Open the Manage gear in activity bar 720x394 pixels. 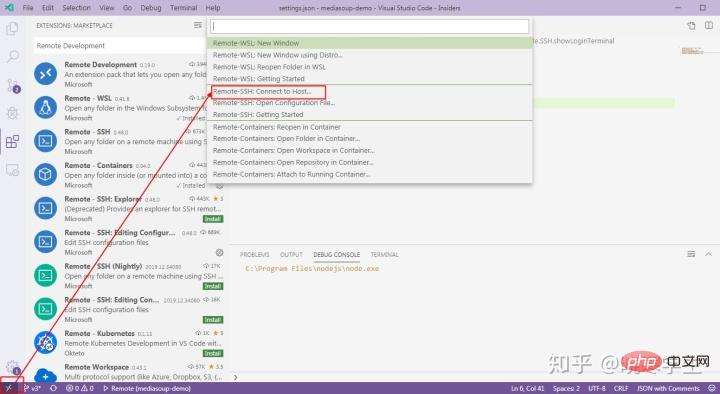(13, 367)
